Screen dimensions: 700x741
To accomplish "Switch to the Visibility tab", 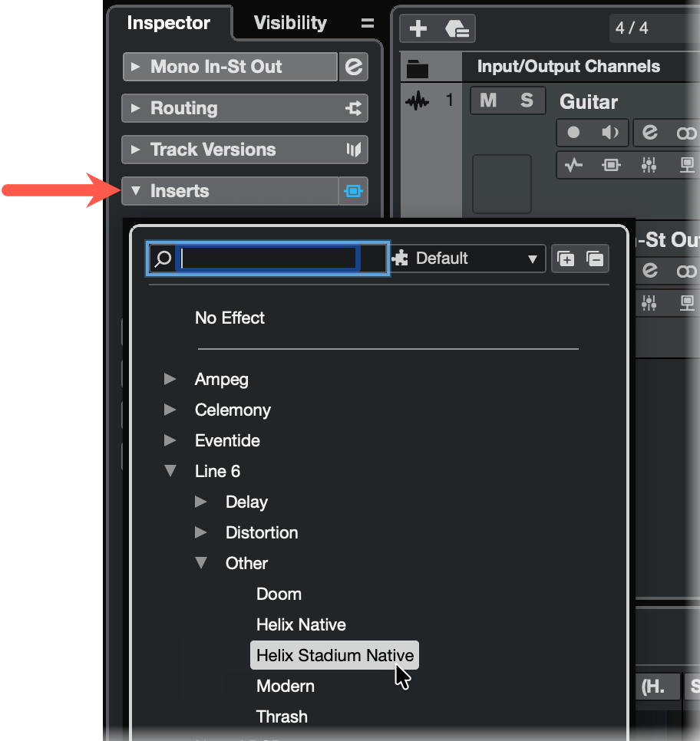I will click(290, 23).
